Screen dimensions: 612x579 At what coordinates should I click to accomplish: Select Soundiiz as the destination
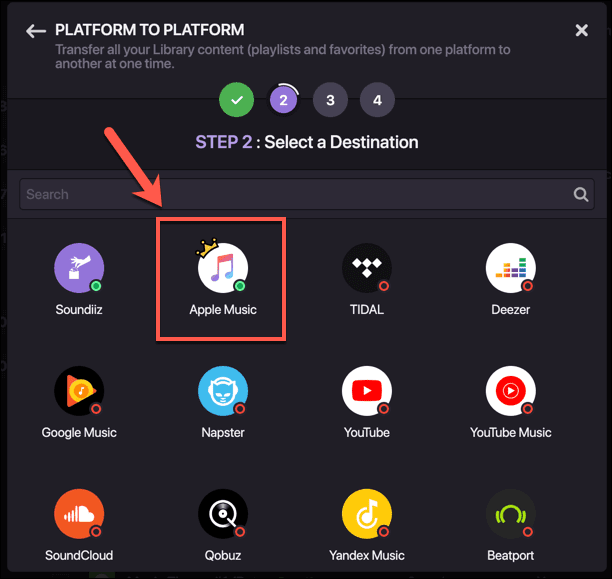(x=78, y=268)
